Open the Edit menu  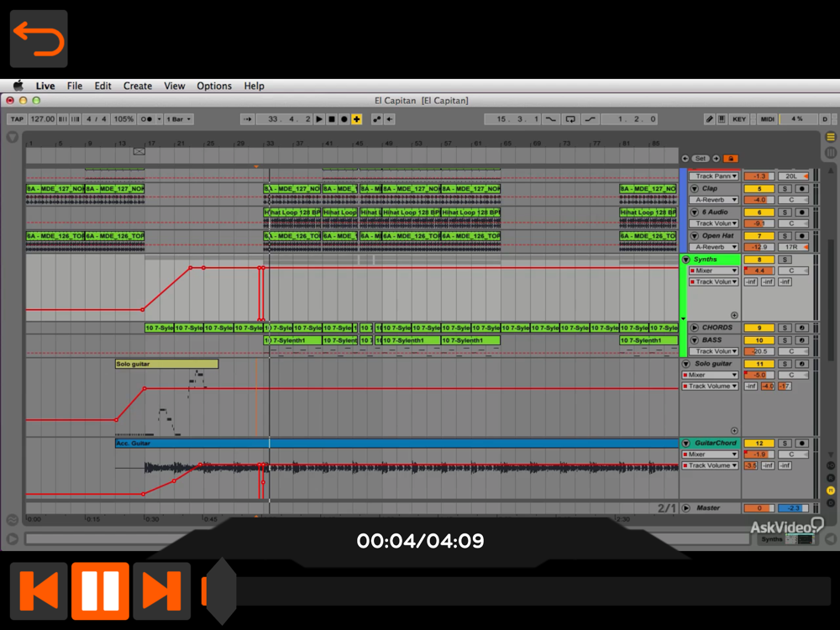[x=102, y=86]
